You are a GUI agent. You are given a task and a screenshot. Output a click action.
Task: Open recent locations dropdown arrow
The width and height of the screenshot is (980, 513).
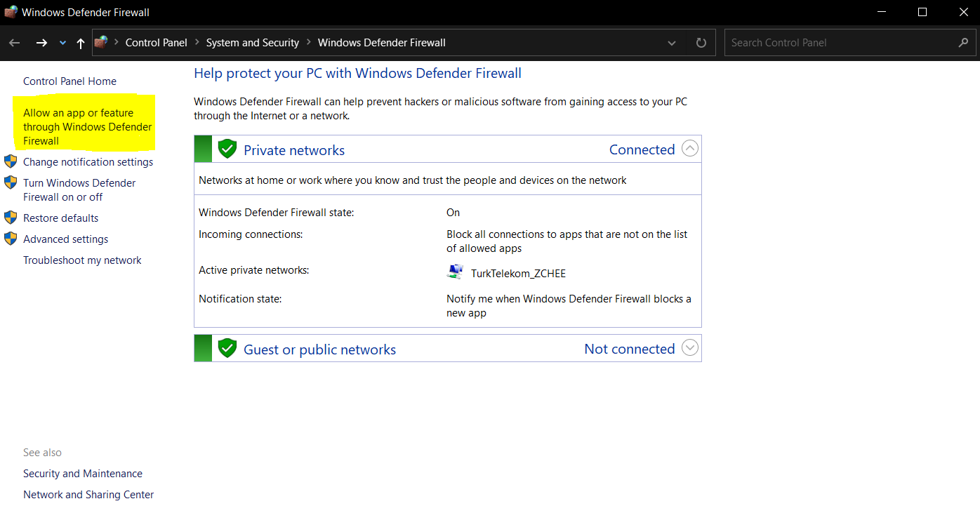point(62,43)
